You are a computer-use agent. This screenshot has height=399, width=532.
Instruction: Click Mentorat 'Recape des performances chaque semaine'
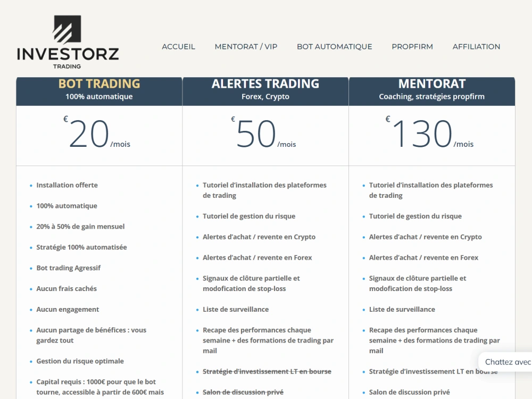[x=434, y=340]
